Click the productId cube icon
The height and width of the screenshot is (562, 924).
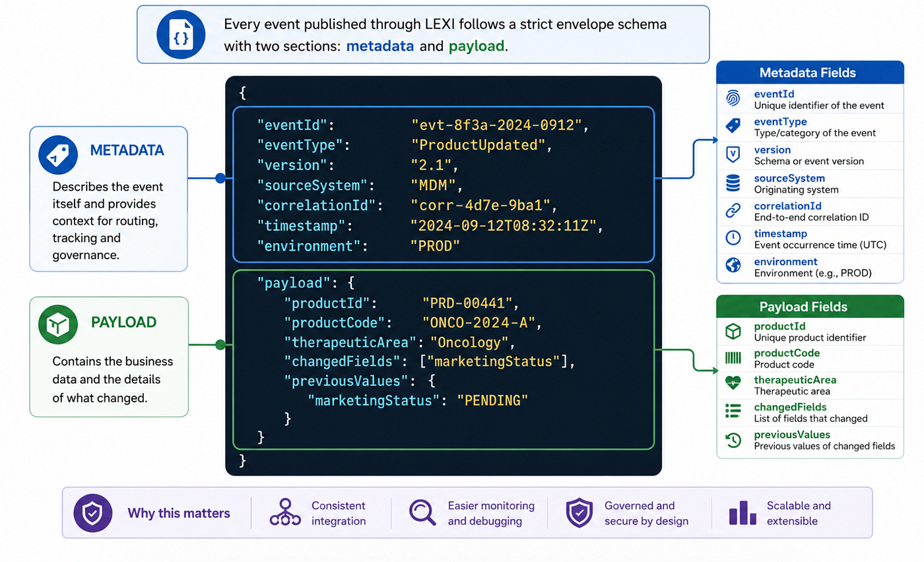pyautogui.click(x=733, y=331)
